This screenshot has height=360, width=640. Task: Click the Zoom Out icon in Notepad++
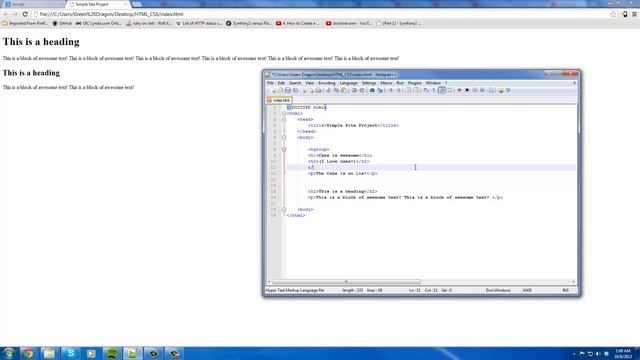pos(399,90)
